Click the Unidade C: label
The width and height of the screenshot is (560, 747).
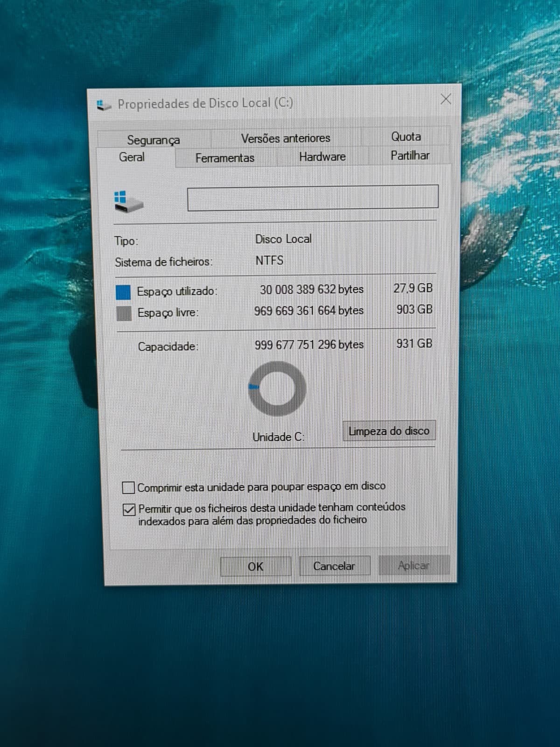279,437
